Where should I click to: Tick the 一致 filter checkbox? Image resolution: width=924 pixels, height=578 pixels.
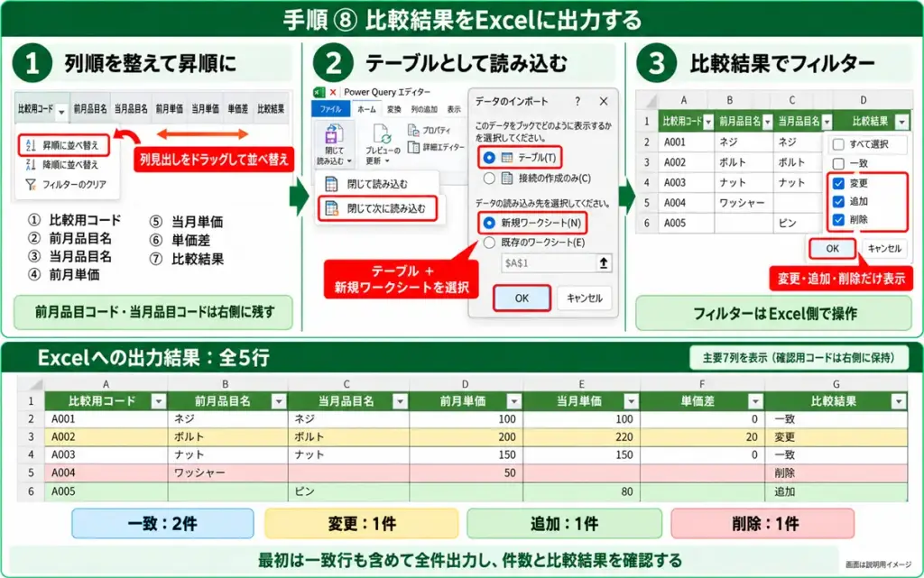(x=838, y=163)
